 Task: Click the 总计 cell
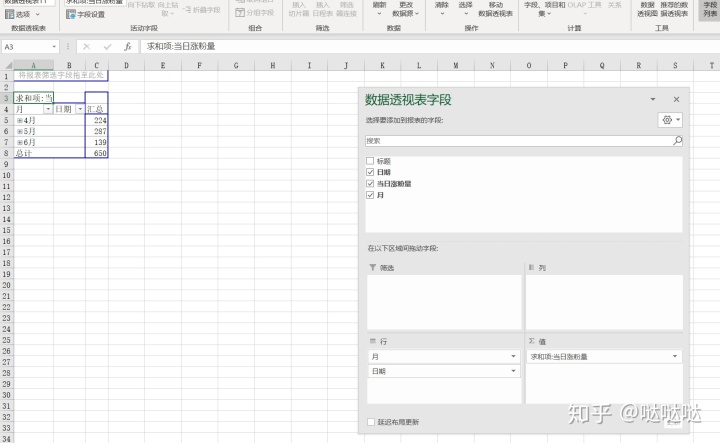[33, 153]
